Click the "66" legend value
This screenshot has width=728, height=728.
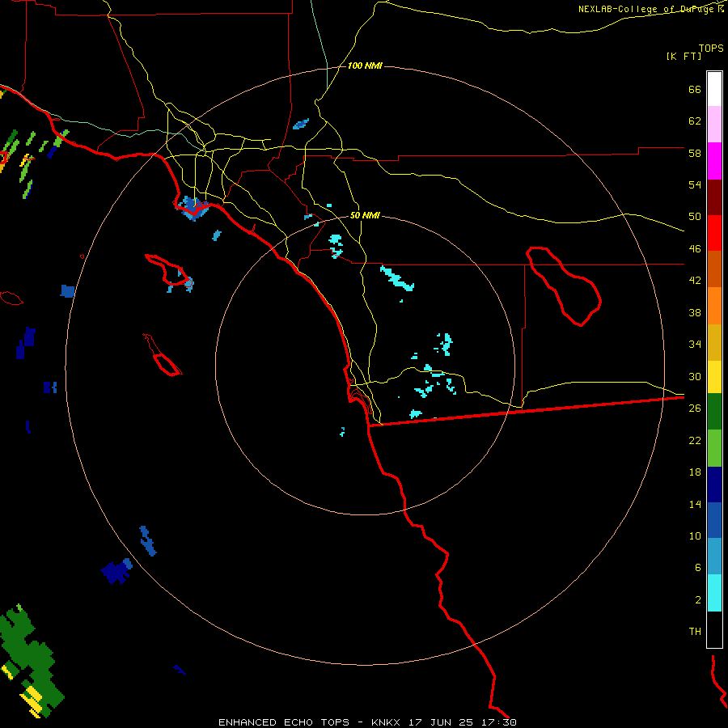point(695,89)
